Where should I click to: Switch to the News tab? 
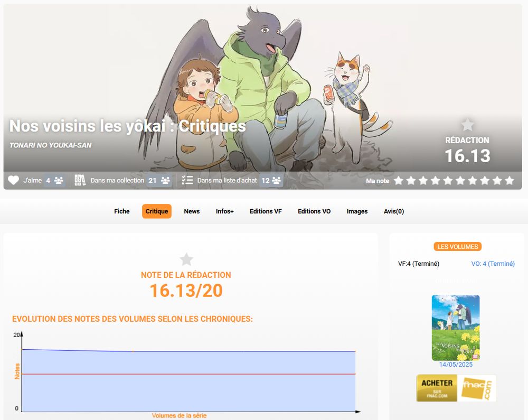pos(192,211)
